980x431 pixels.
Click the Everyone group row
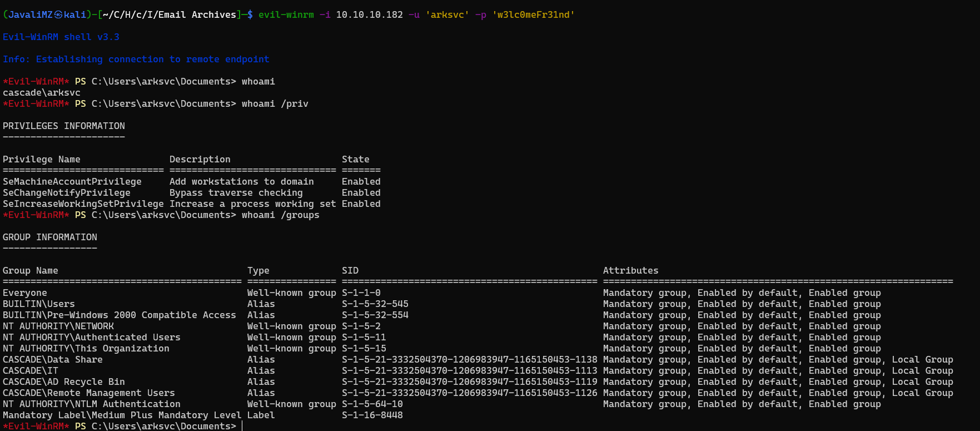(x=442, y=293)
